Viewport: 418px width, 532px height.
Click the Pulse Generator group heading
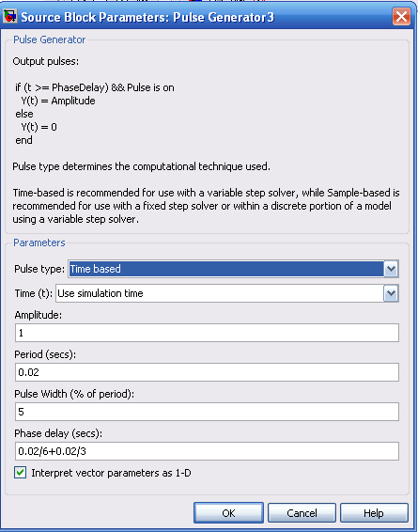pyautogui.click(x=50, y=39)
